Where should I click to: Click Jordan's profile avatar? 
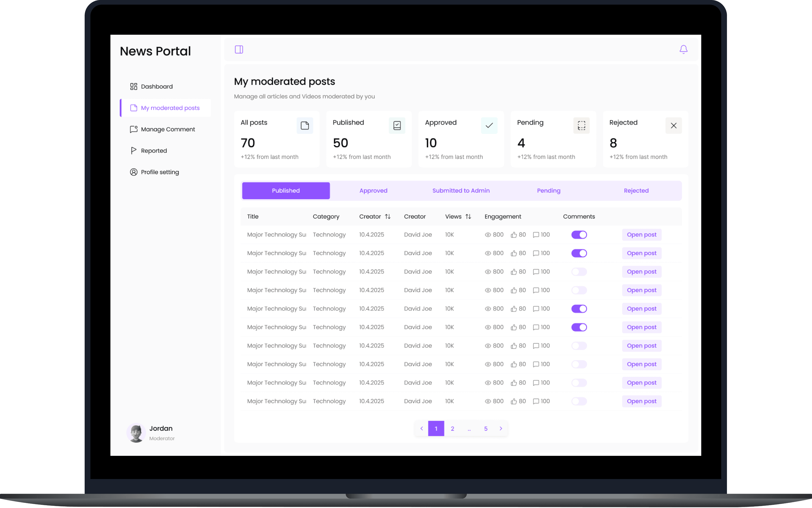tap(136, 433)
